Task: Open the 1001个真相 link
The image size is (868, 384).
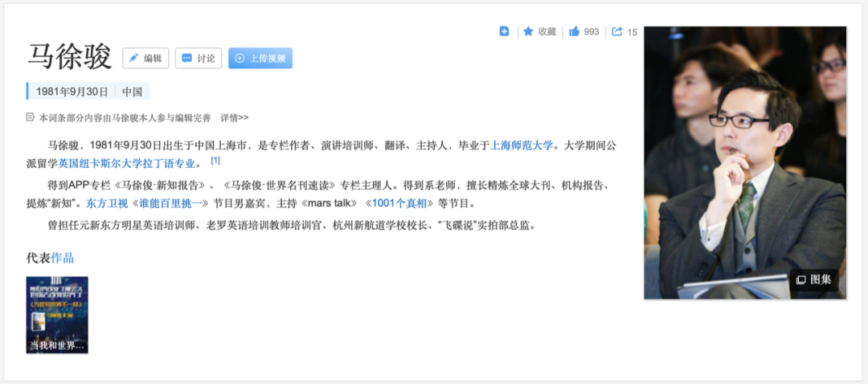Action: [399, 203]
